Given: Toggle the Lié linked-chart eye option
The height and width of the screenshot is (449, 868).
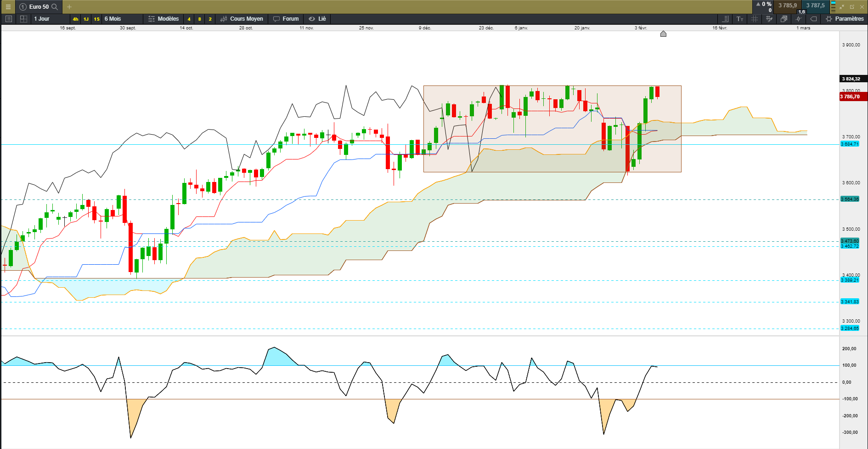Looking at the screenshot, I should pyautogui.click(x=317, y=19).
